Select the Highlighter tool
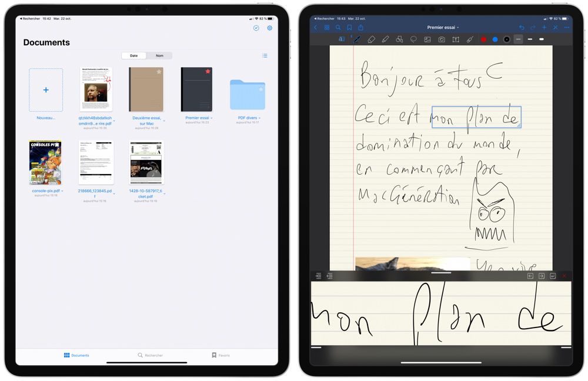The width and height of the screenshot is (588, 381). (385, 39)
